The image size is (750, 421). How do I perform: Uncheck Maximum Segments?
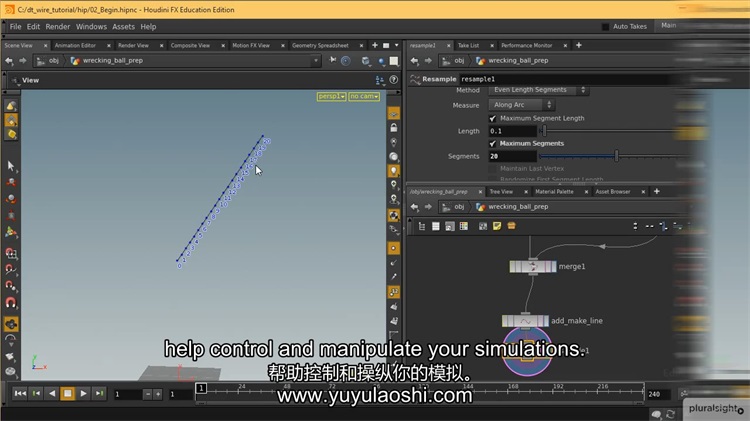[493, 144]
